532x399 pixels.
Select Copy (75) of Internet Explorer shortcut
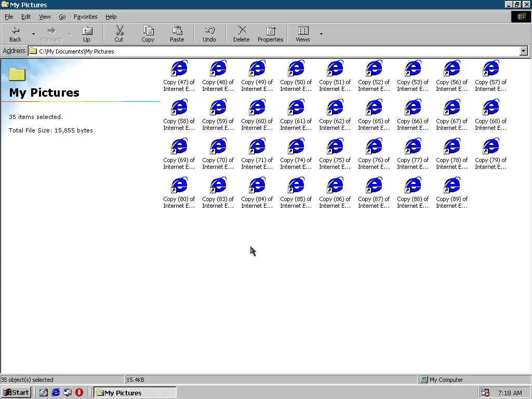335,154
